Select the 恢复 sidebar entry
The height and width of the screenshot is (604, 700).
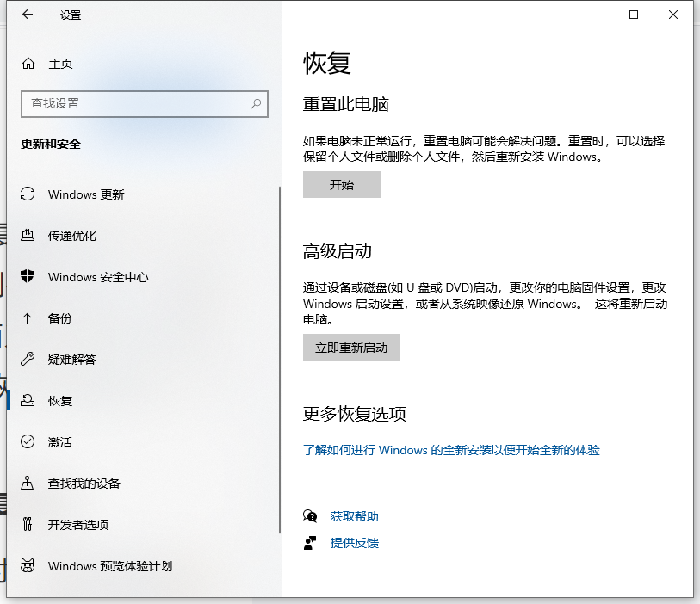click(x=63, y=401)
